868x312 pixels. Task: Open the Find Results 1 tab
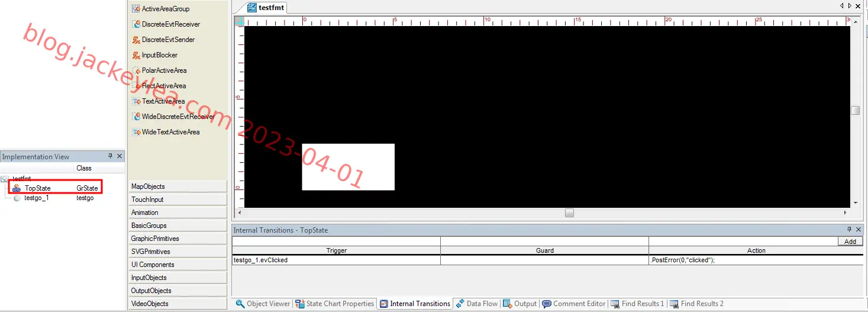pyautogui.click(x=637, y=304)
